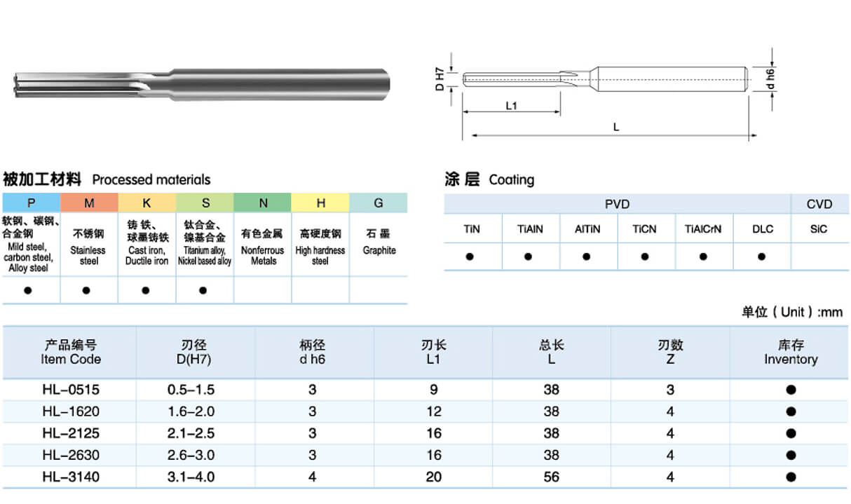Click the TiAlCrN coating availability dot
Image resolution: width=851 pixels, height=504 pixels.
tap(703, 257)
